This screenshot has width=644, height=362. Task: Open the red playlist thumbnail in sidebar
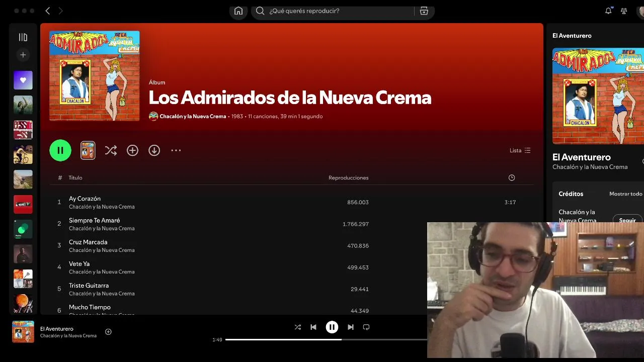tap(23, 204)
